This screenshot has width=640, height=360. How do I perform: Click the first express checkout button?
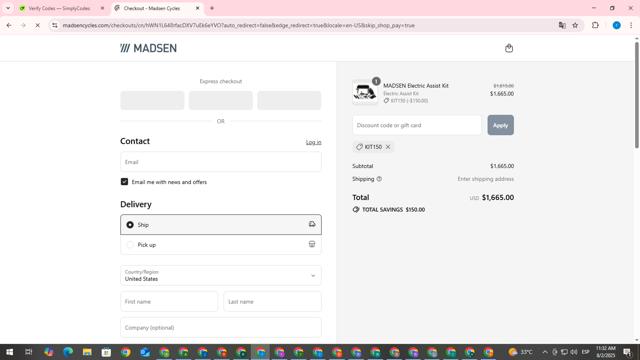152,100
